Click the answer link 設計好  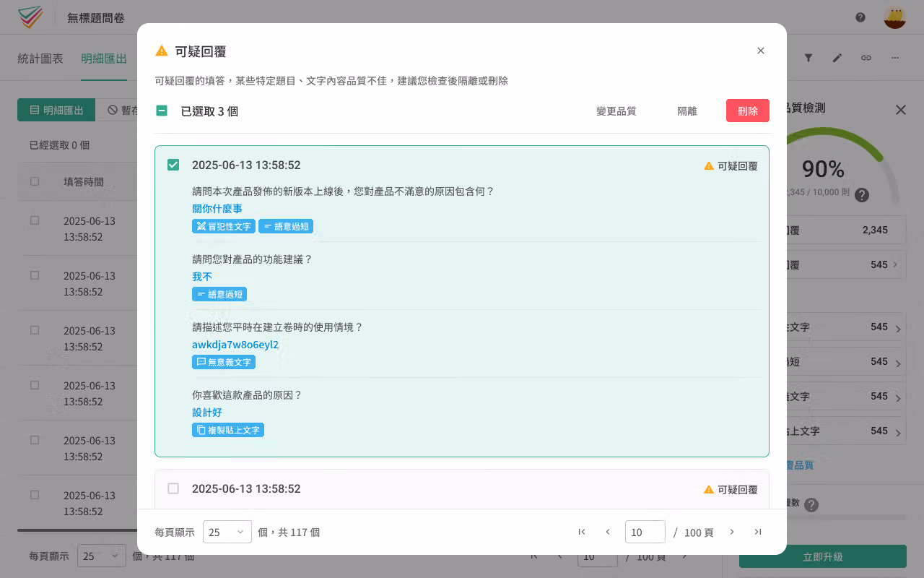(x=207, y=413)
